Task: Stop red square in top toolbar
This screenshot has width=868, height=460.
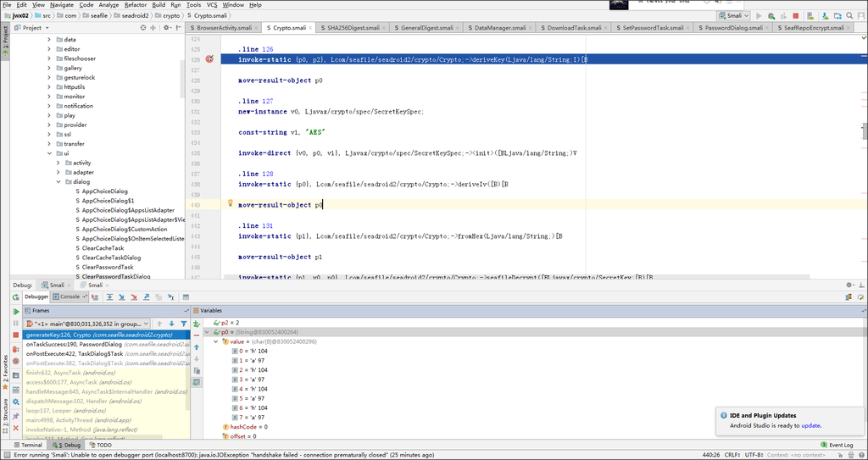Action: tap(796, 16)
